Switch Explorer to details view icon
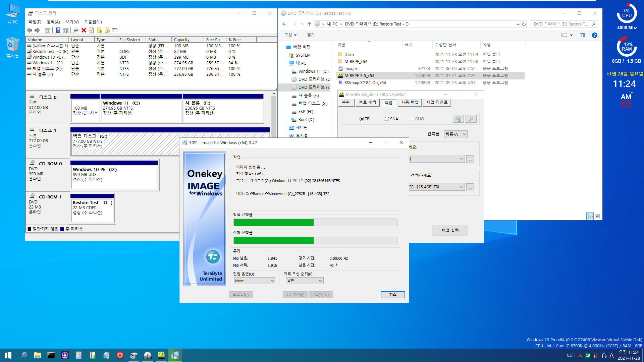Screen dimensions: 644x362 tap(590, 216)
